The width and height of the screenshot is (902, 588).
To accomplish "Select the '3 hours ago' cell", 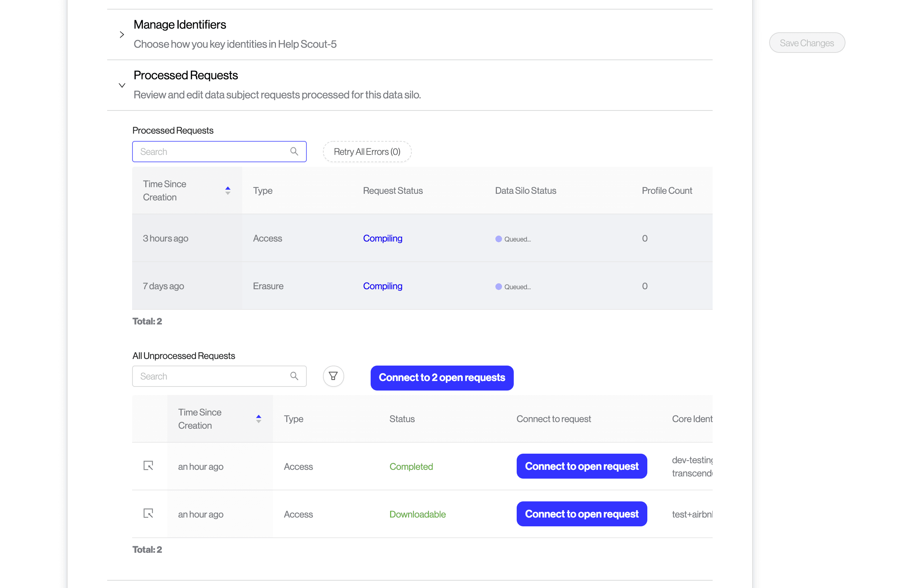I will tap(187, 238).
